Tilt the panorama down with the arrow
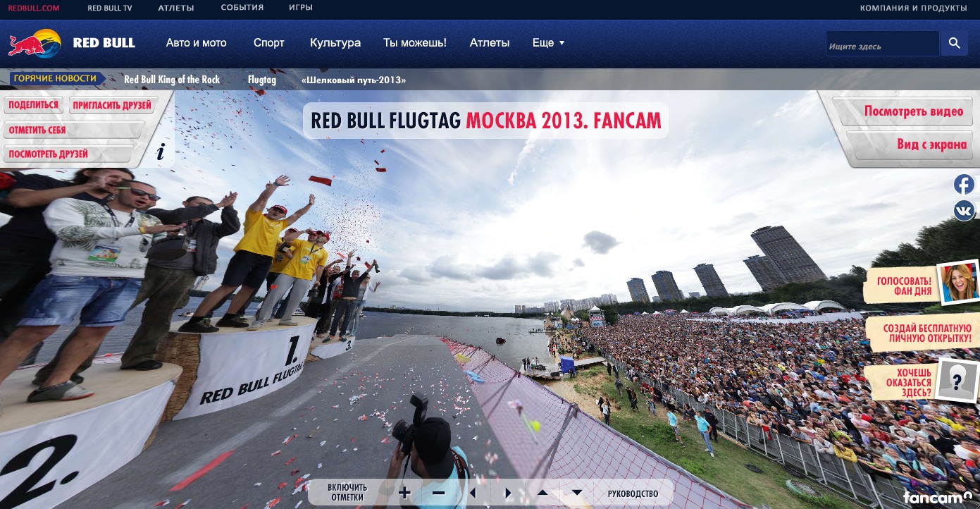Image resolution: width=980 pixels, height=509 pixels. (576, 493)
